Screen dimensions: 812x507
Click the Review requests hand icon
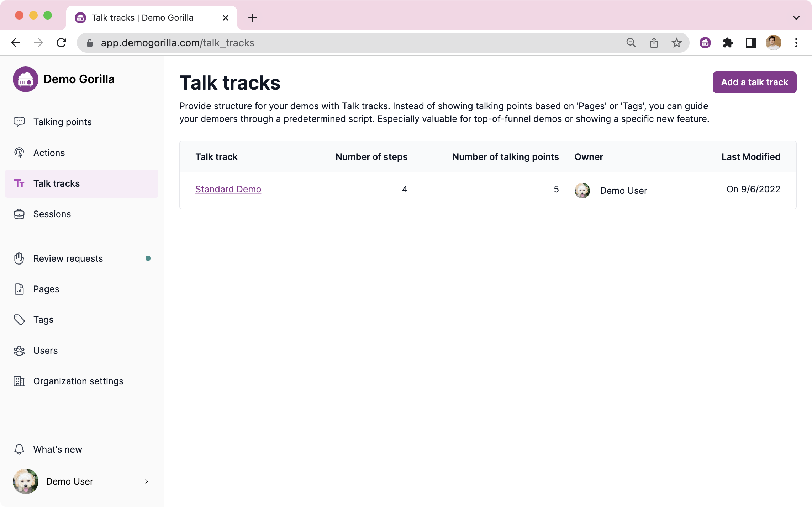click(19, 258)
